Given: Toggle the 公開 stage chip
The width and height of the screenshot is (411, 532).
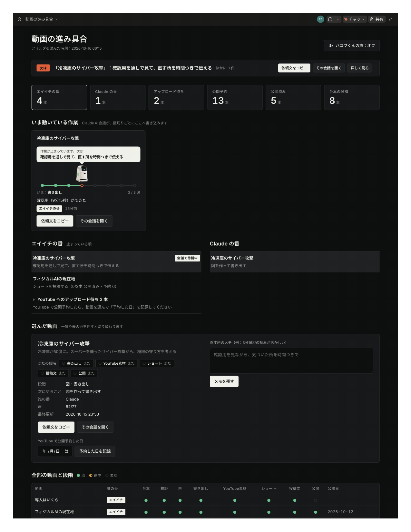Looking at the screenshot, I should (84, 373).
